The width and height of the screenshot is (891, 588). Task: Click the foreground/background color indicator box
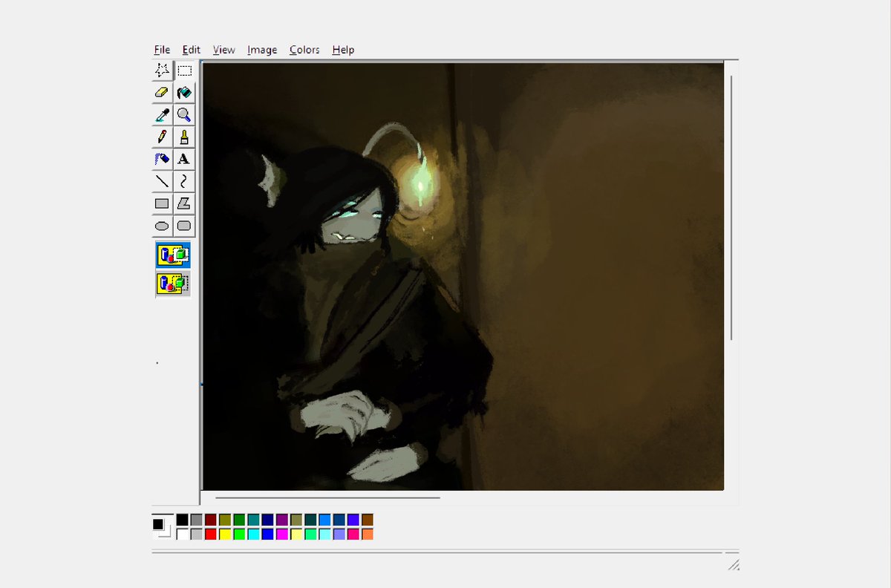pos(162,527)
